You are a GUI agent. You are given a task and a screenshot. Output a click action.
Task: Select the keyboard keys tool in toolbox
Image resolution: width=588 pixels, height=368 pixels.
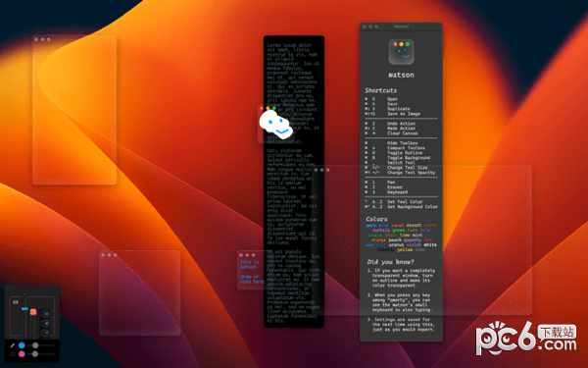click(45, 323)
